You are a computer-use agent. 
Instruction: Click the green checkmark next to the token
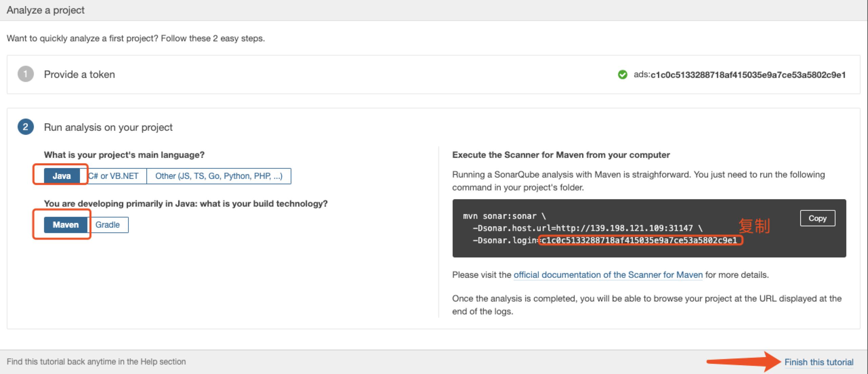click(x=622, y=75)
